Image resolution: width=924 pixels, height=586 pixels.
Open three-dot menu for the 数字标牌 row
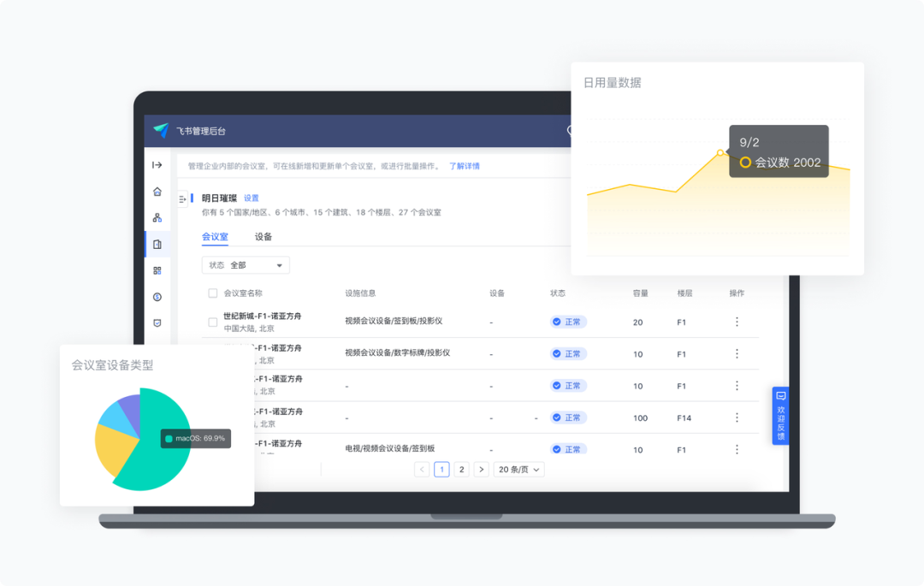737,353
